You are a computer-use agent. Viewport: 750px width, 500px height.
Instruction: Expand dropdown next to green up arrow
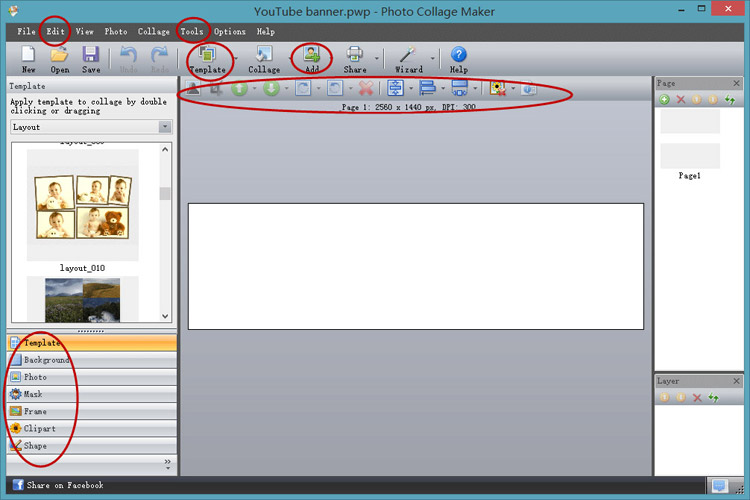(x=254, y=89)
